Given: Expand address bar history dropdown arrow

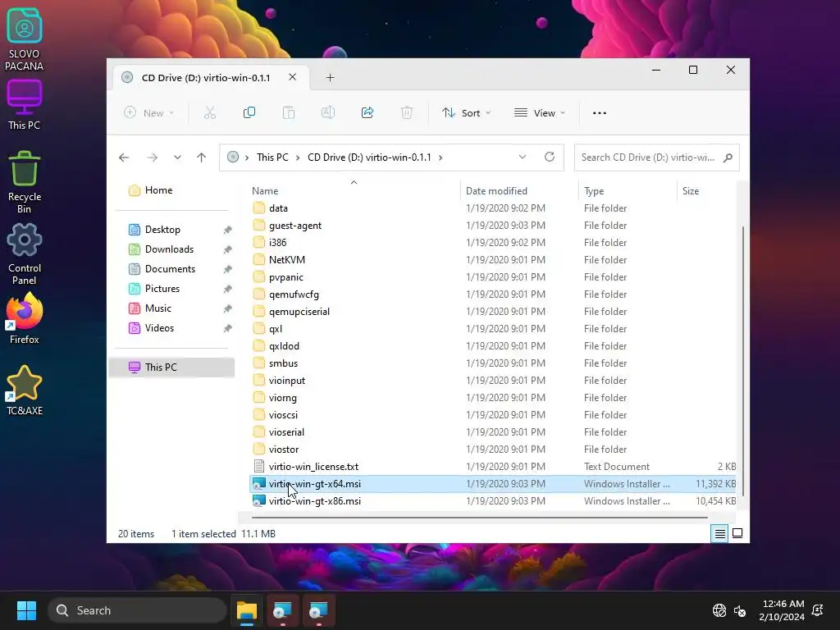Looking at the screenshot, I should (523, 157).
